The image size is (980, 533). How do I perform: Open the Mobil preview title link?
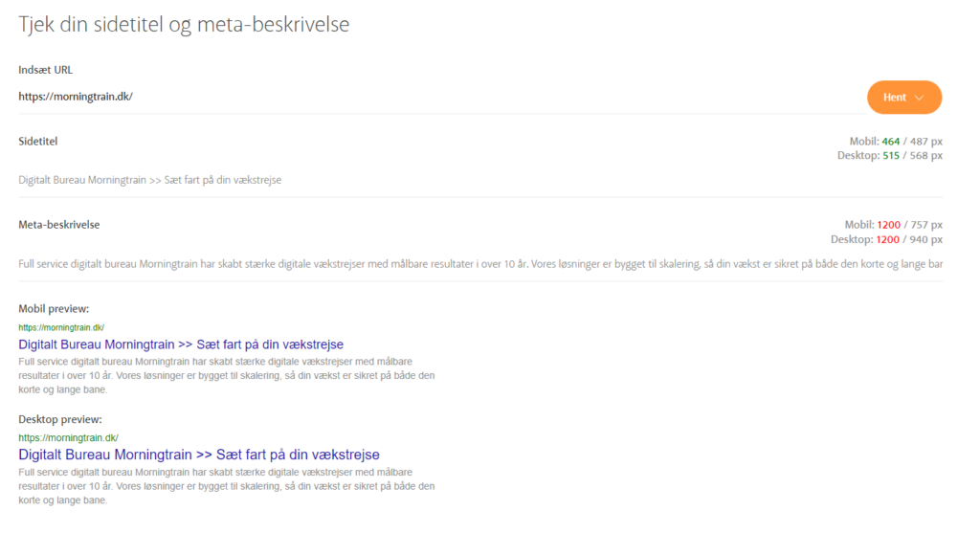[181, 344]
